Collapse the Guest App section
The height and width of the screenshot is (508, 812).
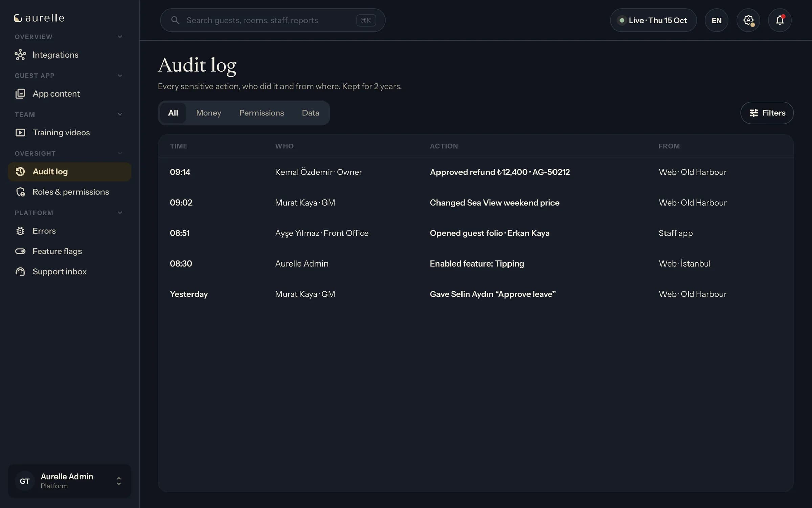[120, 76]
